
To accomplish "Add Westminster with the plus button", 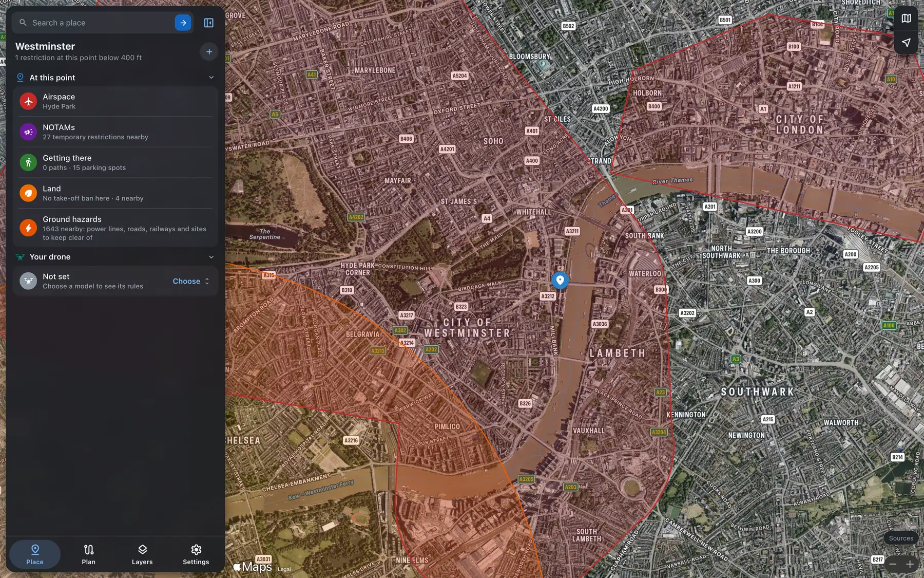I will pos(209,51).
